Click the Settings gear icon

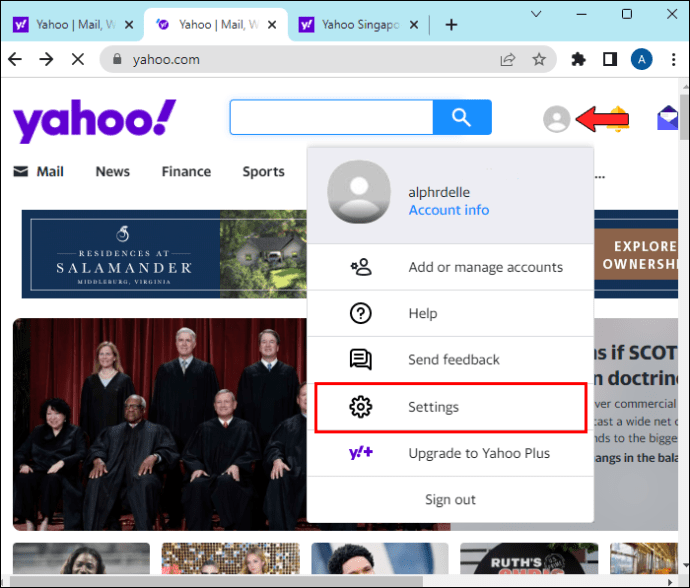click(361, 407)
